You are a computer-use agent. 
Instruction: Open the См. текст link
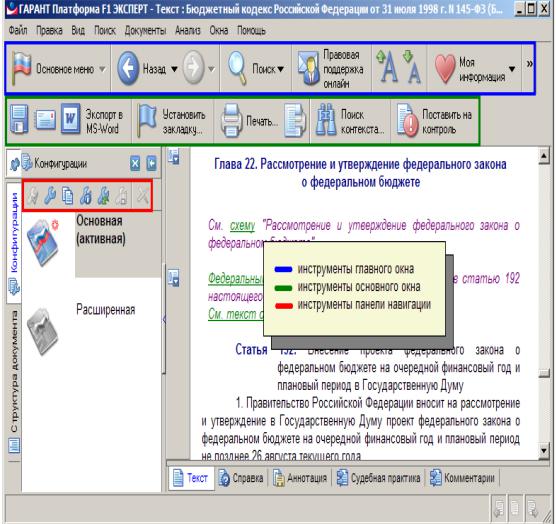(x=236, y=314)
